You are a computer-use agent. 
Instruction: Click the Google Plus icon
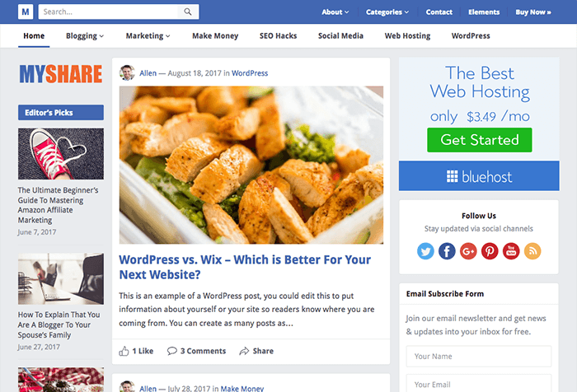[468, 251]
